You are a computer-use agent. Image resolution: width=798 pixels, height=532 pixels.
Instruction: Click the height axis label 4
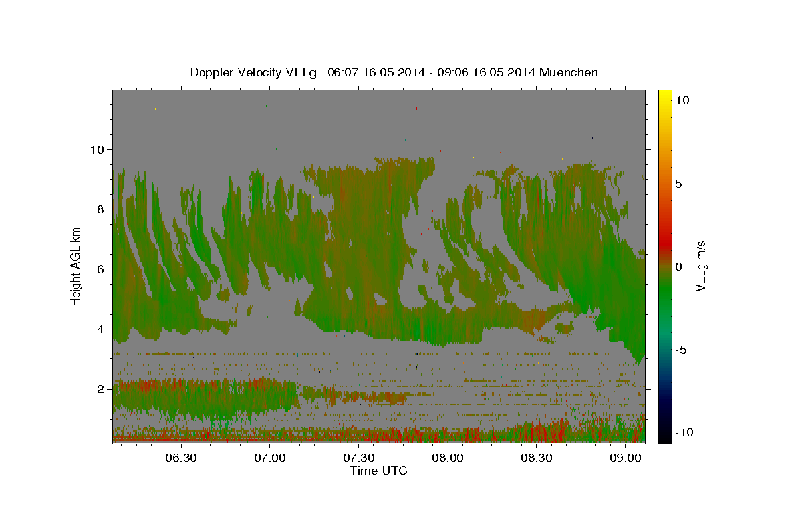pos(101,329)
